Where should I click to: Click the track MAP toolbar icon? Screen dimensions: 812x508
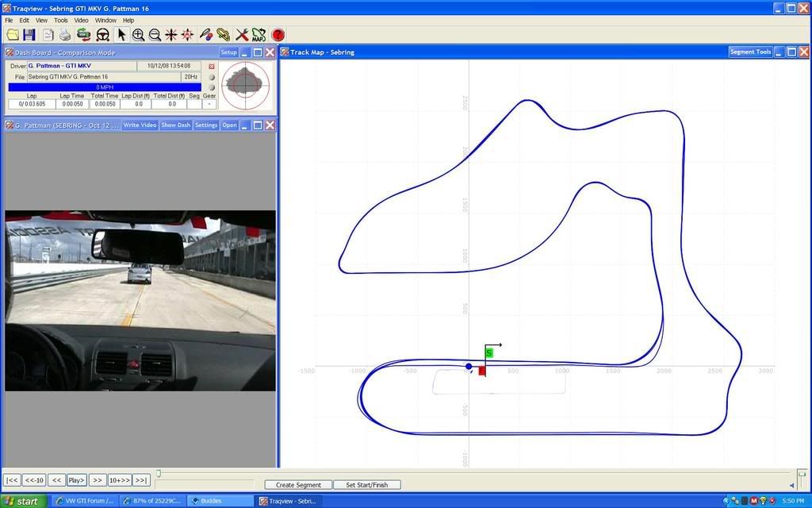coord(259,35)
